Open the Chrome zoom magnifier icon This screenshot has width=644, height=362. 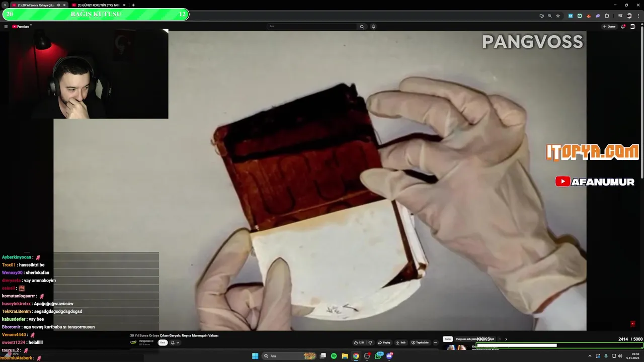550,16
